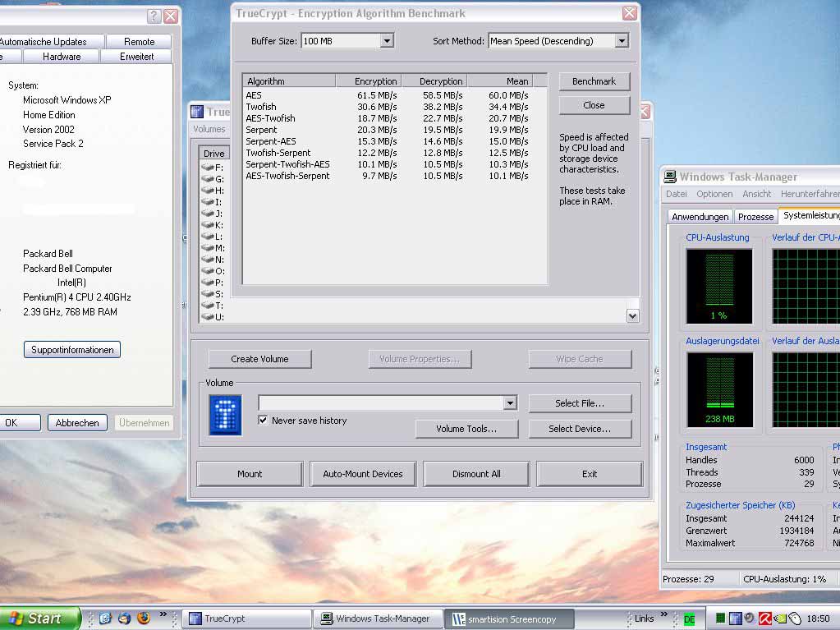Click the mouse tray icon
Viewport: 840px width, 630px height.
click(x=795, y=619)
